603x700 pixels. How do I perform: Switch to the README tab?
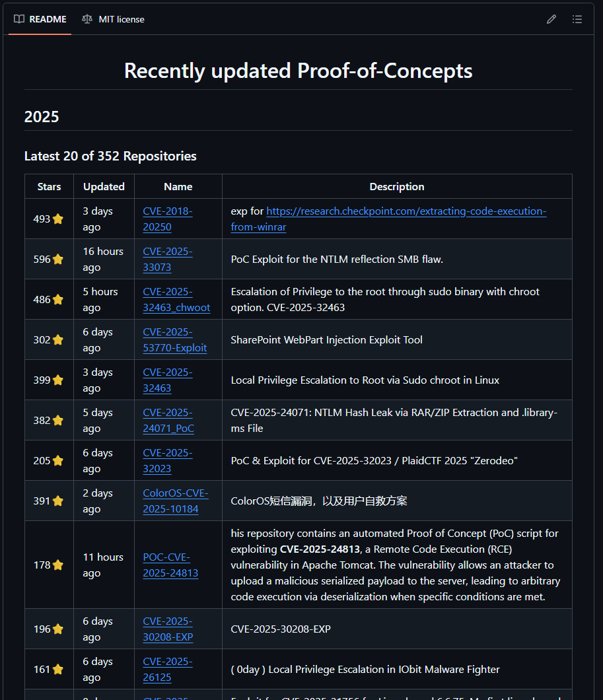tap(41, 19)
